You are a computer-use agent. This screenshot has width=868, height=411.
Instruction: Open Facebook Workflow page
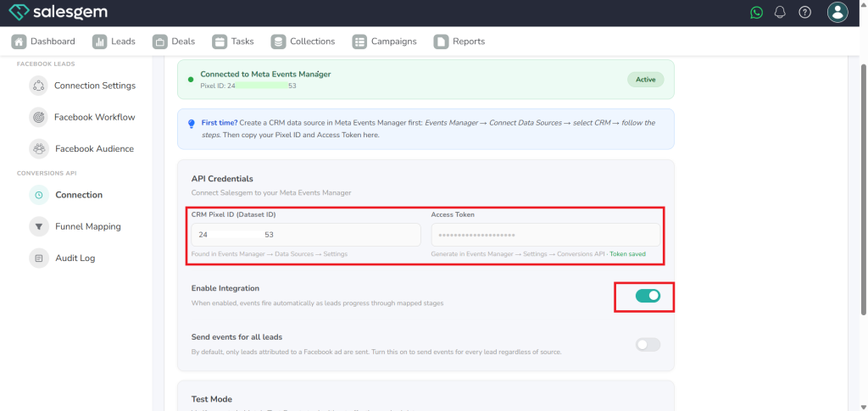click(95, 117)
